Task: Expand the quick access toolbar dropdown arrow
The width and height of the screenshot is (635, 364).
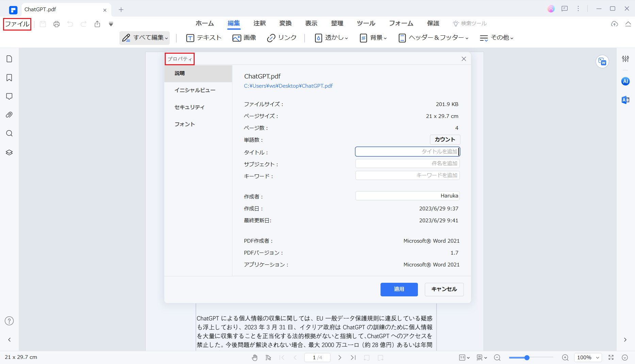Action: coord(111,24)
